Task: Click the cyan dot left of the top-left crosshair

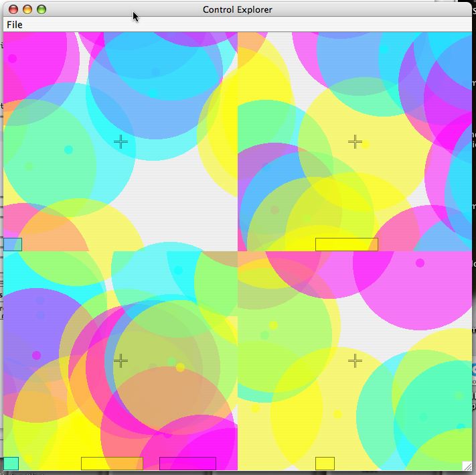Action: (x=68, y=150)
